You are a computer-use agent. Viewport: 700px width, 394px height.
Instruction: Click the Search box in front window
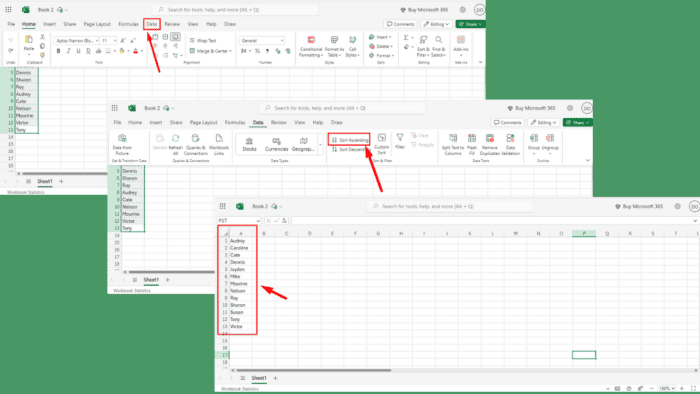(450, 207)
